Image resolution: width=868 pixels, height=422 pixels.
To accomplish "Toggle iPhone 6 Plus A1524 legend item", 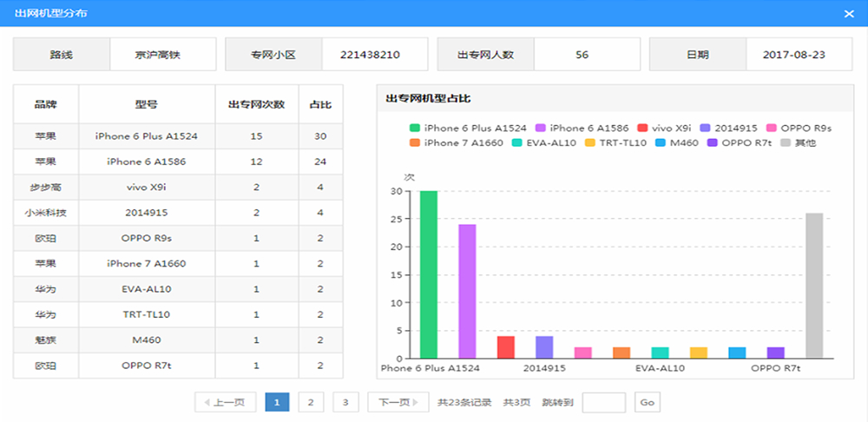I will pyautogui.click(x=467, y=128).
